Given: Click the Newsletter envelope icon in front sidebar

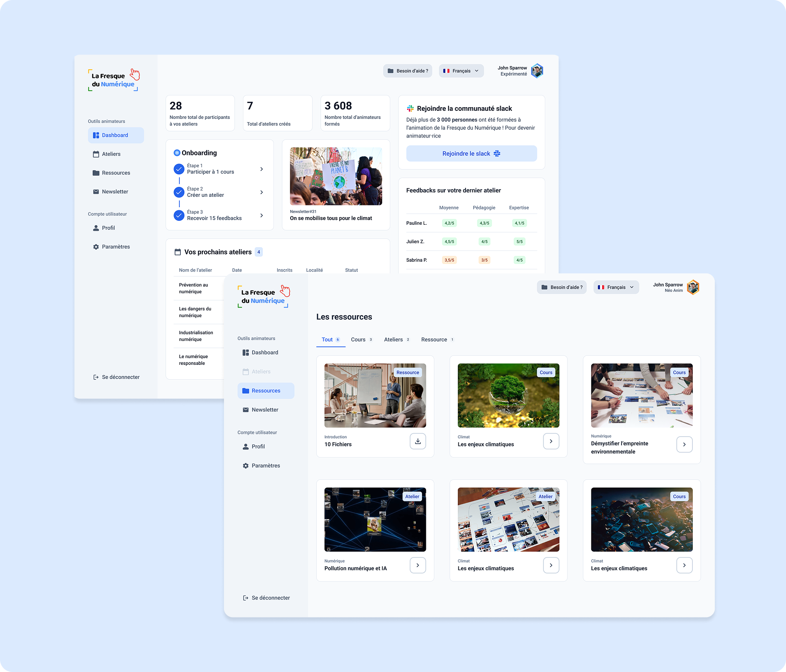Looking at the screenshot, I should (x=246, y=410).
